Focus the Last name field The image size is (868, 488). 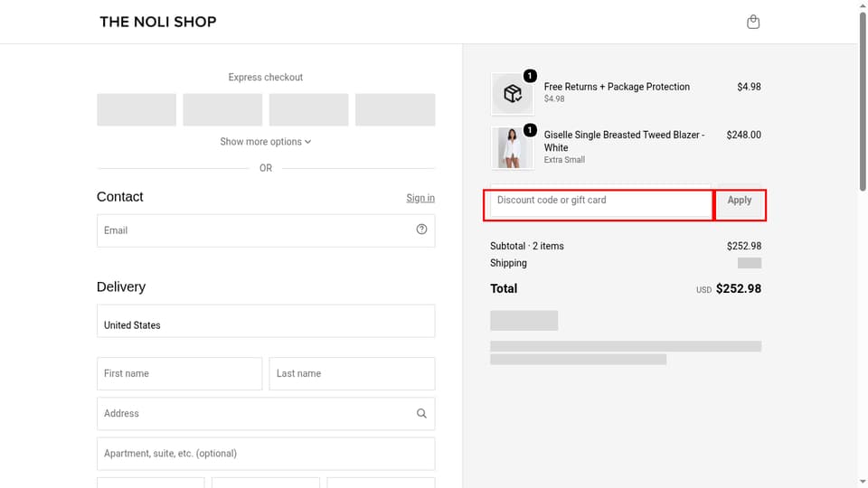click(x=352, y=373)
